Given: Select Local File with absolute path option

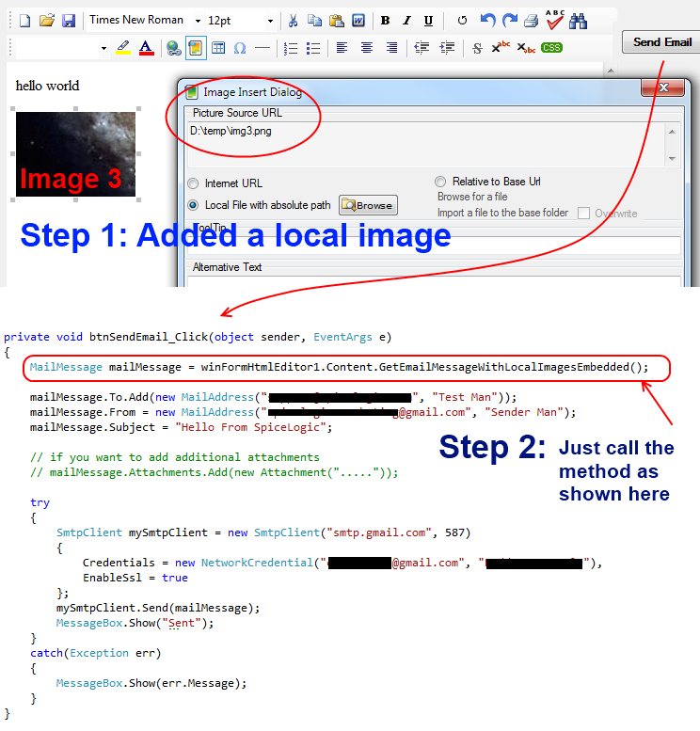Looking at the screenshot, I should 193,205.
